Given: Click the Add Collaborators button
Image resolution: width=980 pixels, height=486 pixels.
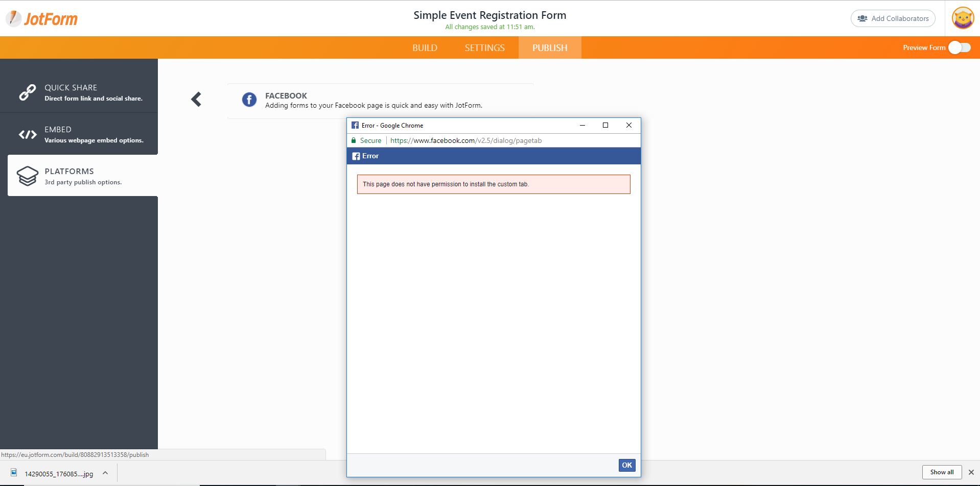Looking at the screenshot, I should 893,18.
